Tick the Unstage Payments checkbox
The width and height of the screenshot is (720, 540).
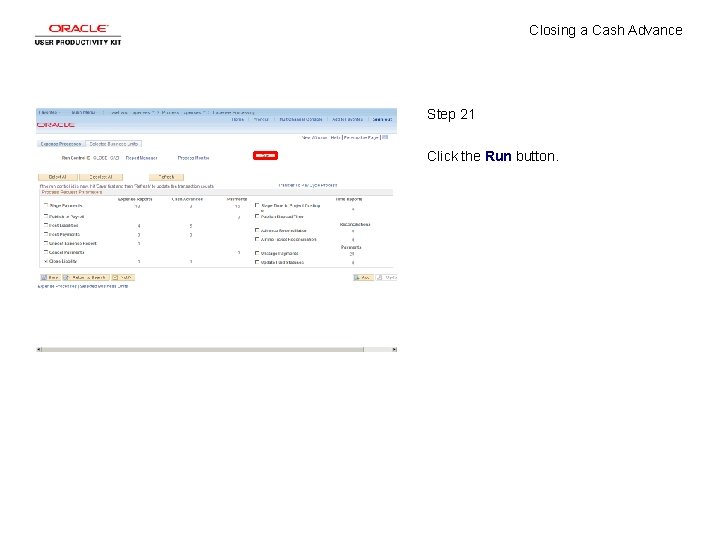point(257,253)
